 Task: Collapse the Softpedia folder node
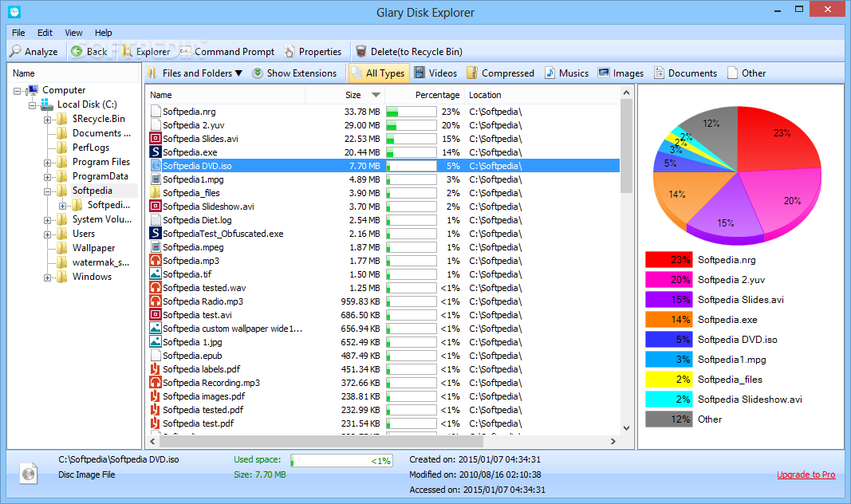click(x=47, y=191)
